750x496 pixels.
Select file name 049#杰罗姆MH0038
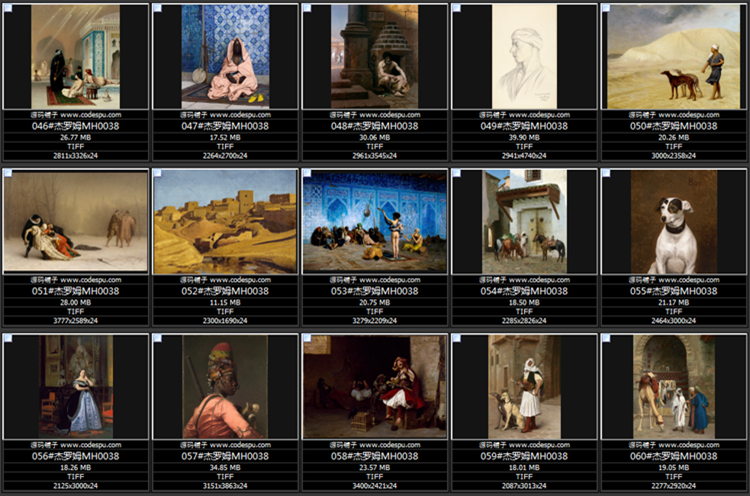coord(524,126)
